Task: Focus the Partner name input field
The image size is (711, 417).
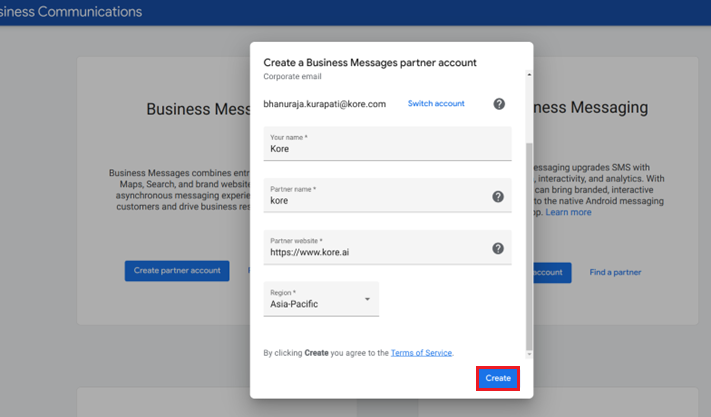Action: click(387, 195)
